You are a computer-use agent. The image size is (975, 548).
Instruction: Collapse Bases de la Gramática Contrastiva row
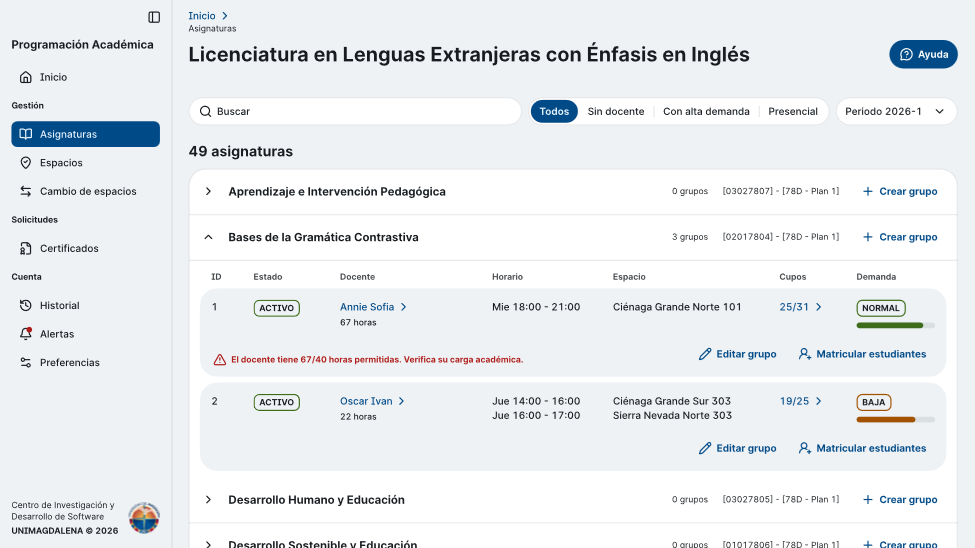[x=208, y=237]
